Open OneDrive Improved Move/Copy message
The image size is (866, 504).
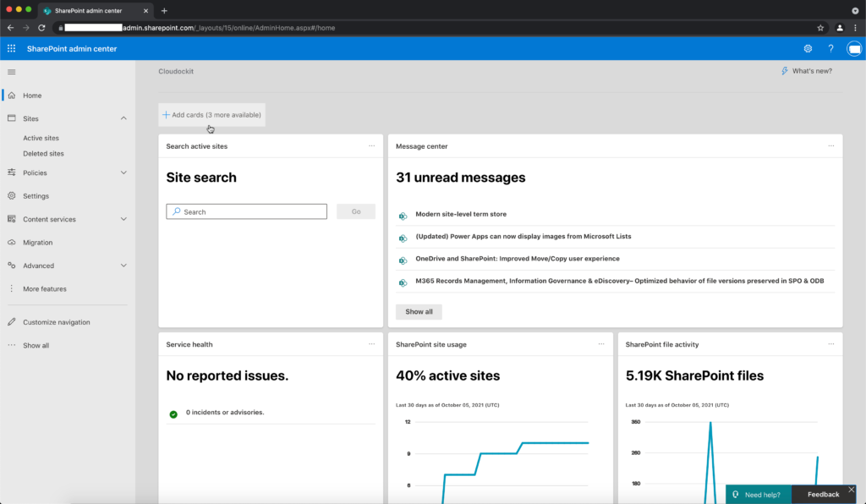click(x=518, y=259)
